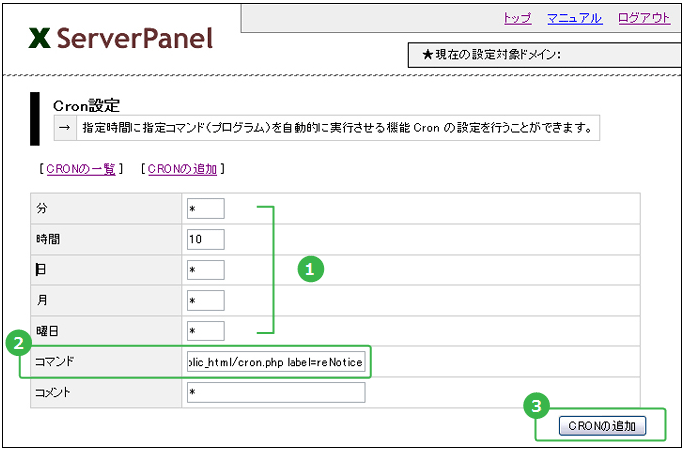The height and width of the screenshot is (452, 688).
Task: Focus the 分 (minute) input field
Action: tap(205, 208)
